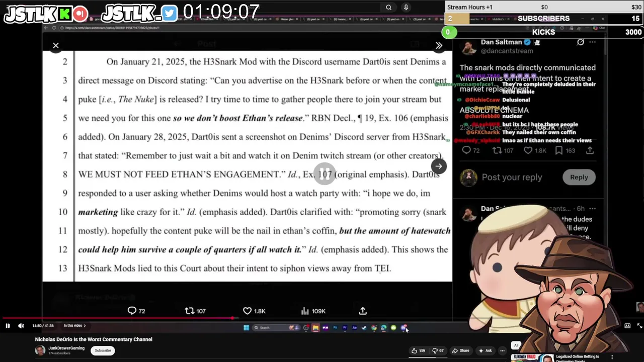This screenshot has height=362, width=644.
Task: Like the video showing 159 likes
Action: (418, 350)
